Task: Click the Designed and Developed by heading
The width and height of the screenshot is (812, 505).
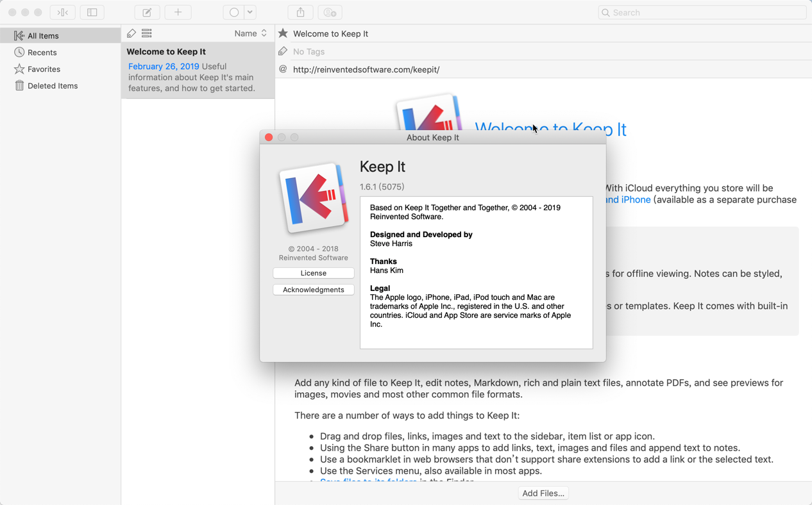Action: click(421, 235)
